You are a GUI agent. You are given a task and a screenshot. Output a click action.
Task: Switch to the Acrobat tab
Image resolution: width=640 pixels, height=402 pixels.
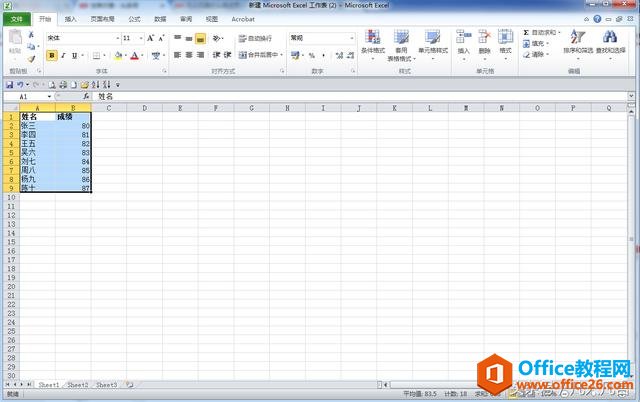click(243, 19)
